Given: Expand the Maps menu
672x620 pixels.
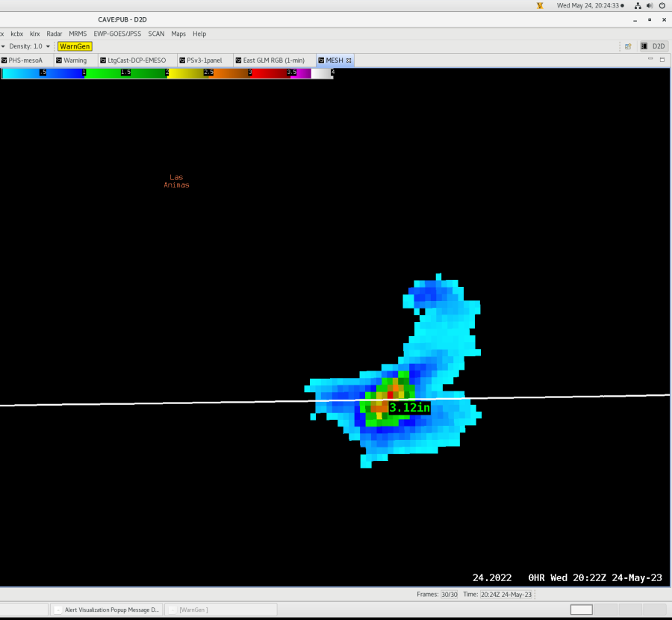Looking at the screenshot, I should (x=178, y=34).
